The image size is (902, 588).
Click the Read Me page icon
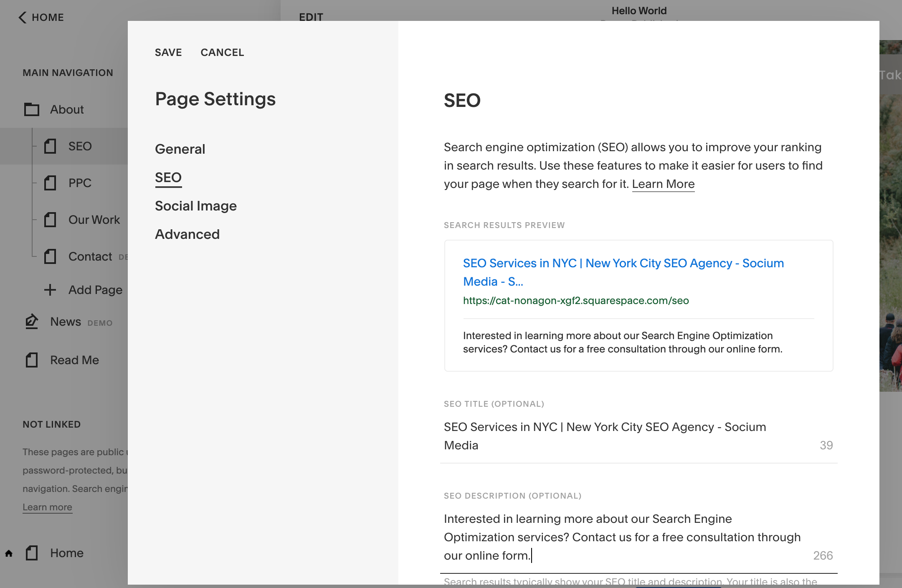click(x=32, y=360)
